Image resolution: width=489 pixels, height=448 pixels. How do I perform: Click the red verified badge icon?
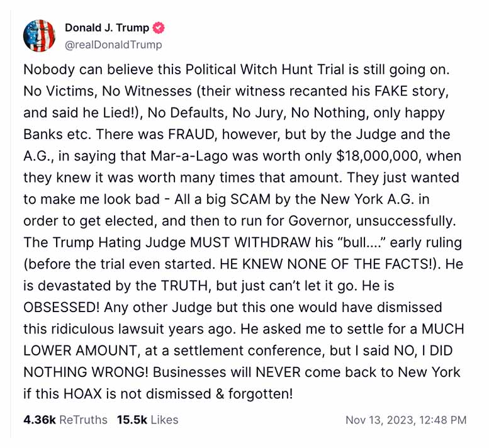[x=160, y=28]
